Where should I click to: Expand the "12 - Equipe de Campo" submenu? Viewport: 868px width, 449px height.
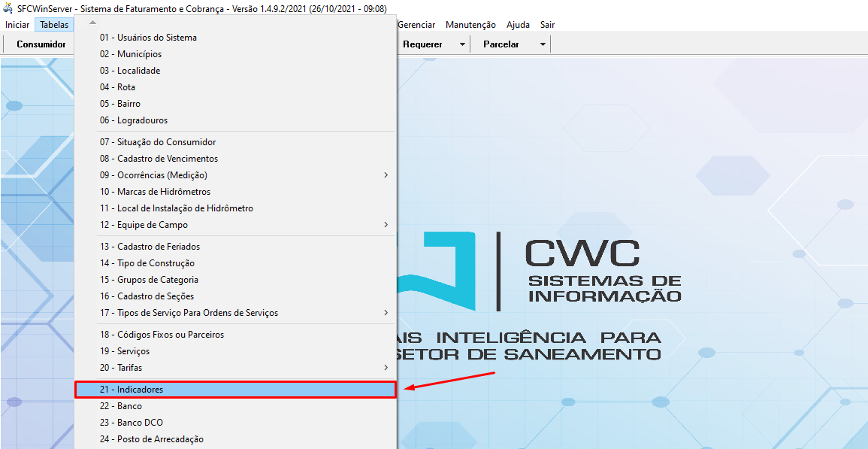(386, 224)
